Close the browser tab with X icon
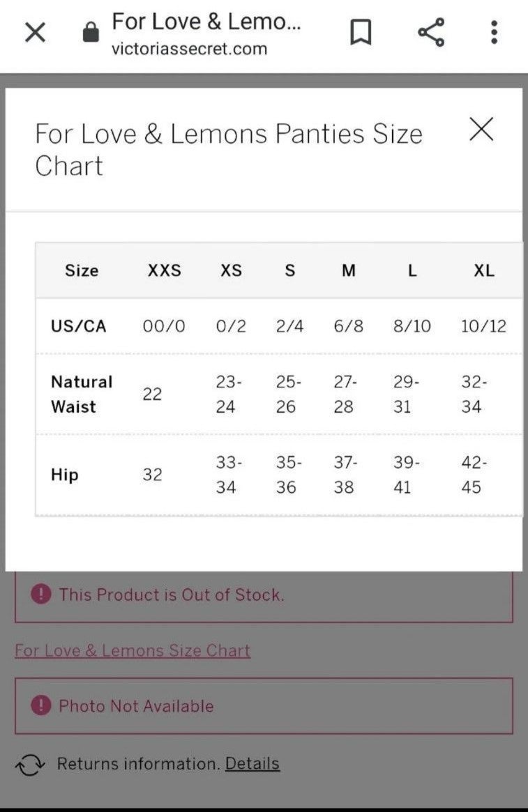The image size is (528, 812). pyautogui.click(x=36, y=33)
